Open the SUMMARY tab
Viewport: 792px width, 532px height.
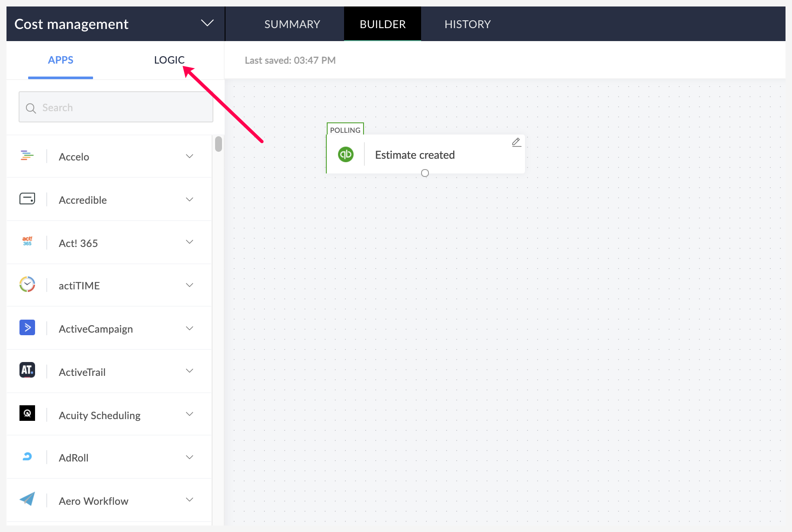click(292, 24)
